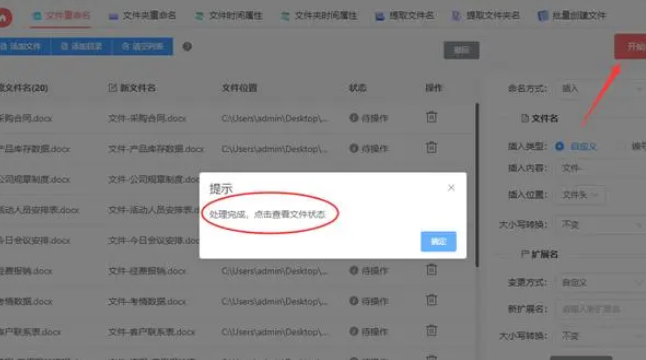This screenshot has height=360, width=646.
Task: Open the 插入位置 dropdown showing 文件头
Action: 580,195
